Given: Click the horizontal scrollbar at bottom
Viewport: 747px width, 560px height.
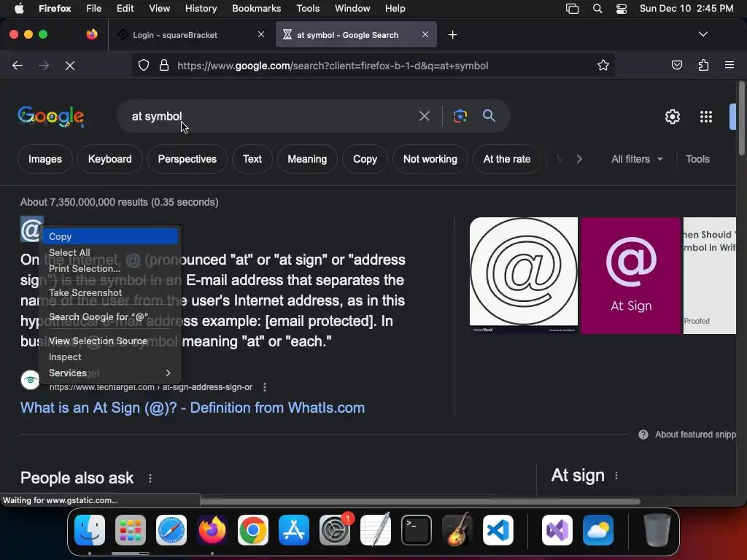Looking at the screenshot, I should 419,501.
